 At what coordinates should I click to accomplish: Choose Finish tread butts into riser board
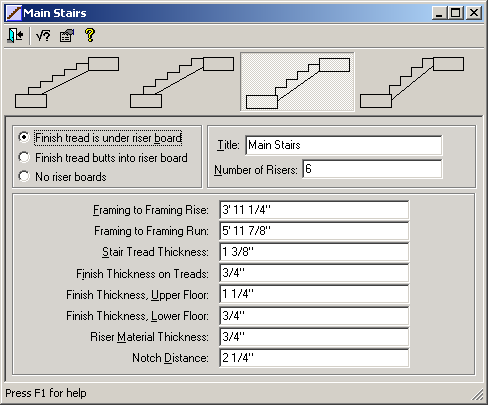click(x=103, y=158)
